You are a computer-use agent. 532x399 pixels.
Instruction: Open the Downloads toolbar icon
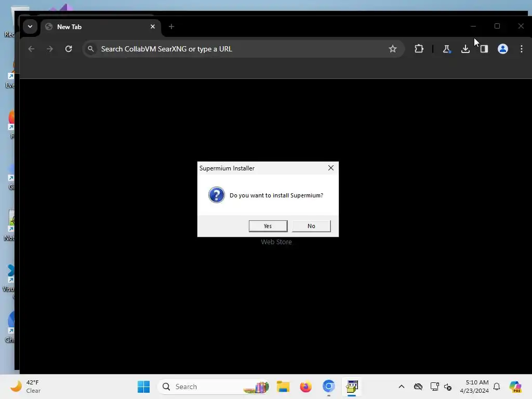point(465,49)
